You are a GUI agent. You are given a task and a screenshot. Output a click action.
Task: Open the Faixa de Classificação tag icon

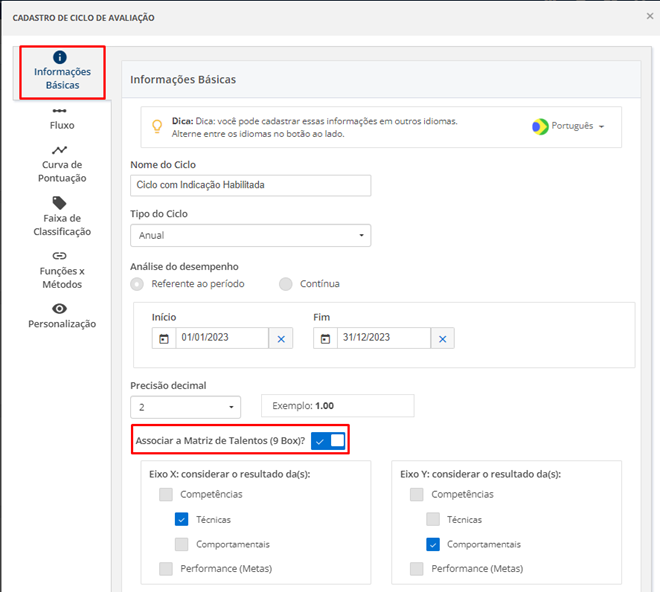[60, 203]
